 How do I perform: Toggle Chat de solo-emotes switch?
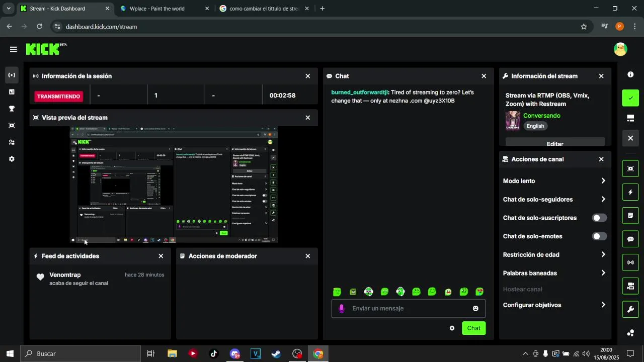point(599,236)
